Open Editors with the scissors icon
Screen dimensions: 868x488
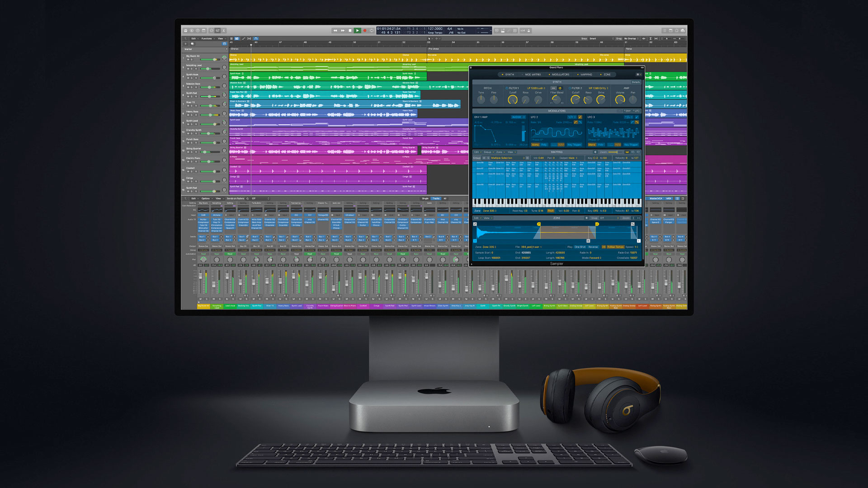[x=224, y=30]
